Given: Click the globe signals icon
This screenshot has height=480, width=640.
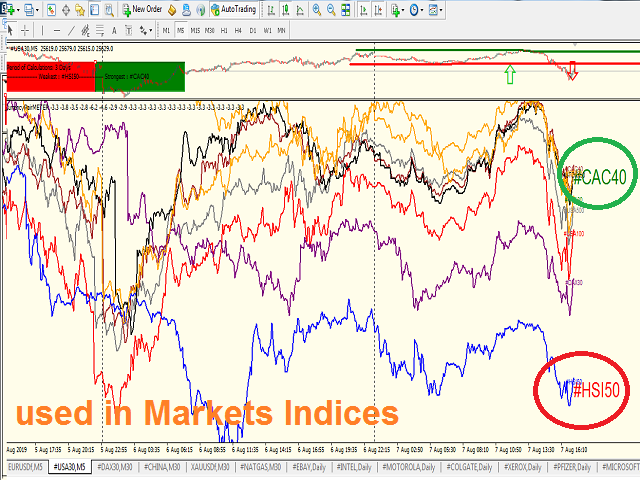Looking at the screenshot, I should 201,10.
